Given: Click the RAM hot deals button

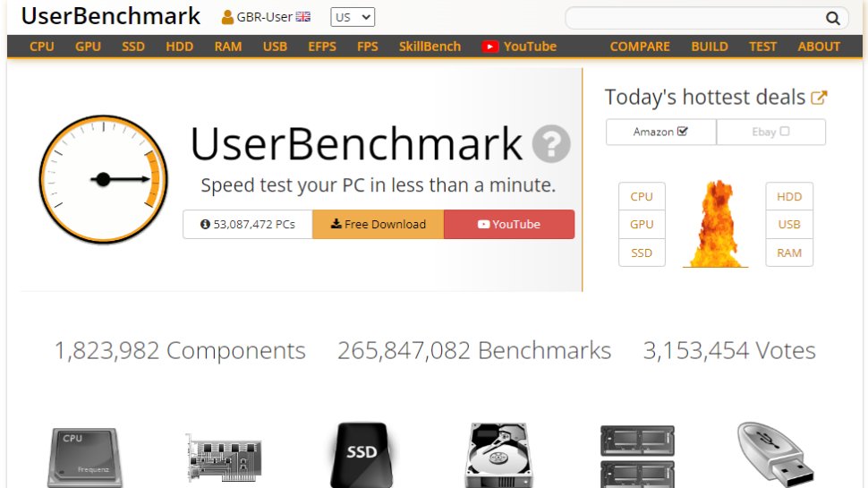Looking at the screenshot, I should 789,253.
